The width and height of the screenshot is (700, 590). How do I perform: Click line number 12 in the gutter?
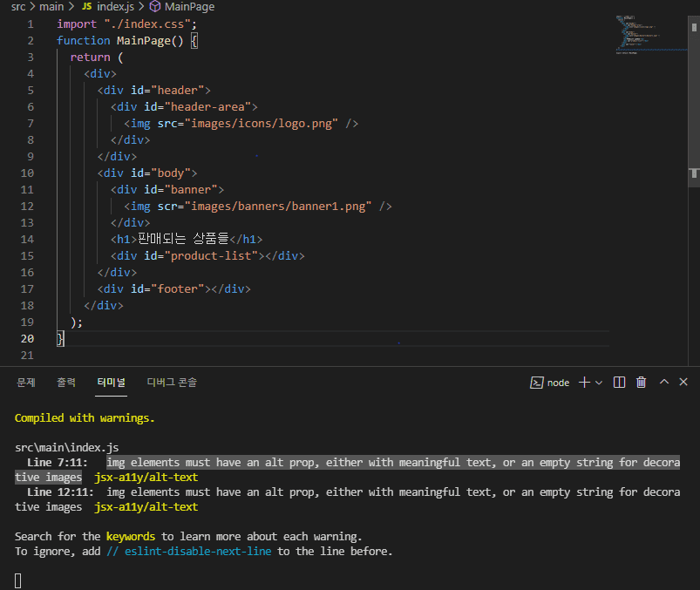26,206
